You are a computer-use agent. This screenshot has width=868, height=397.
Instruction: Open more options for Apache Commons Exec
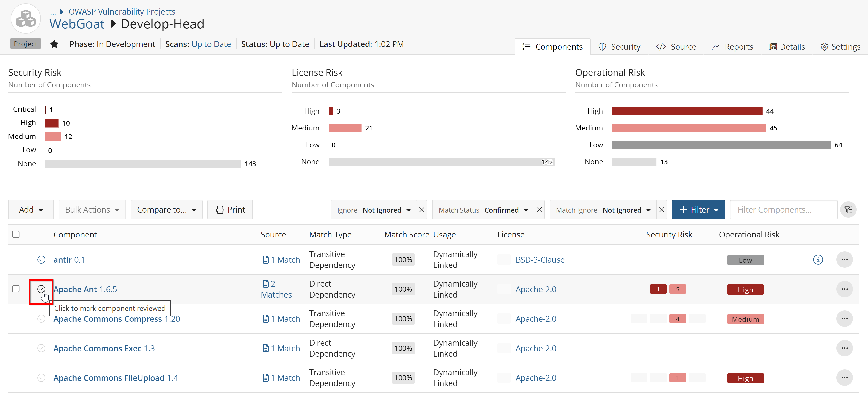pos(844,348)
